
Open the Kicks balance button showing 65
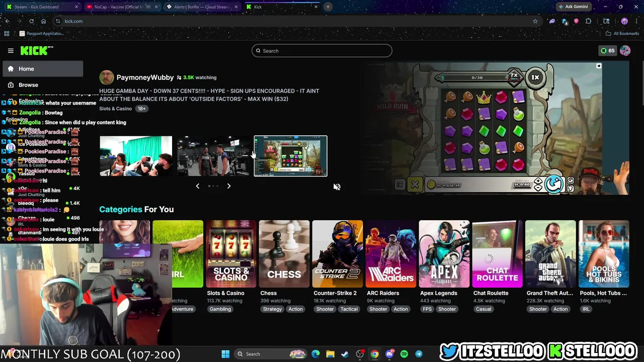click(x=608, y=50)
